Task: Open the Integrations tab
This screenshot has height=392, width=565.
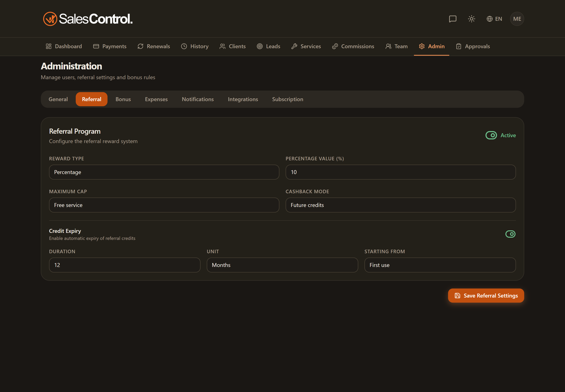Action: coord(243,99)
